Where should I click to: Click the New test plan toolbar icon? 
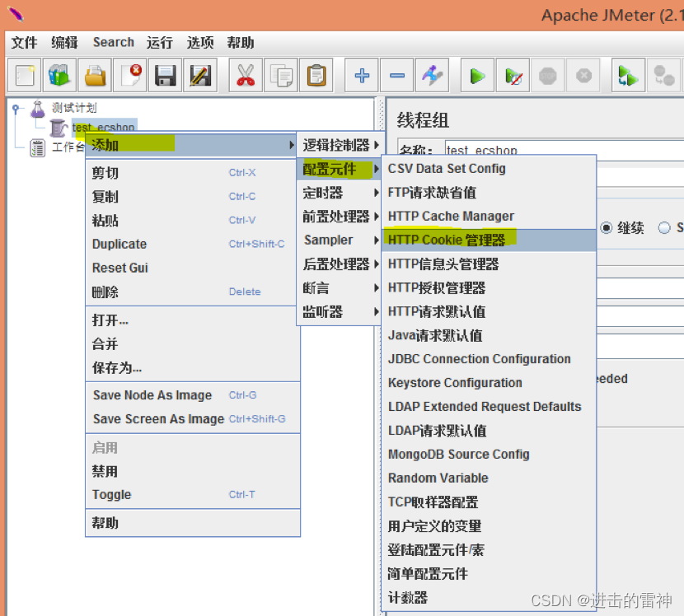tap(25, 76)
